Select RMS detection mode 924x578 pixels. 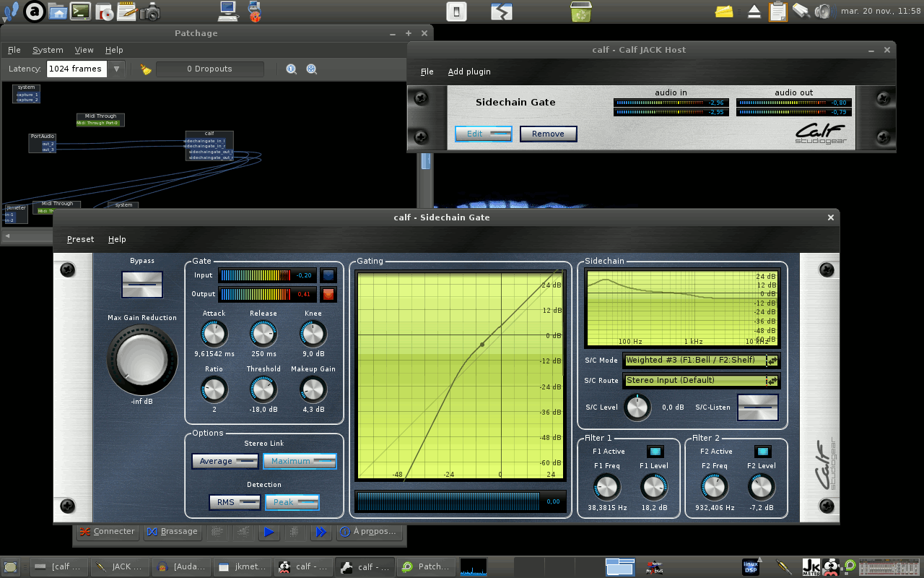235,502
